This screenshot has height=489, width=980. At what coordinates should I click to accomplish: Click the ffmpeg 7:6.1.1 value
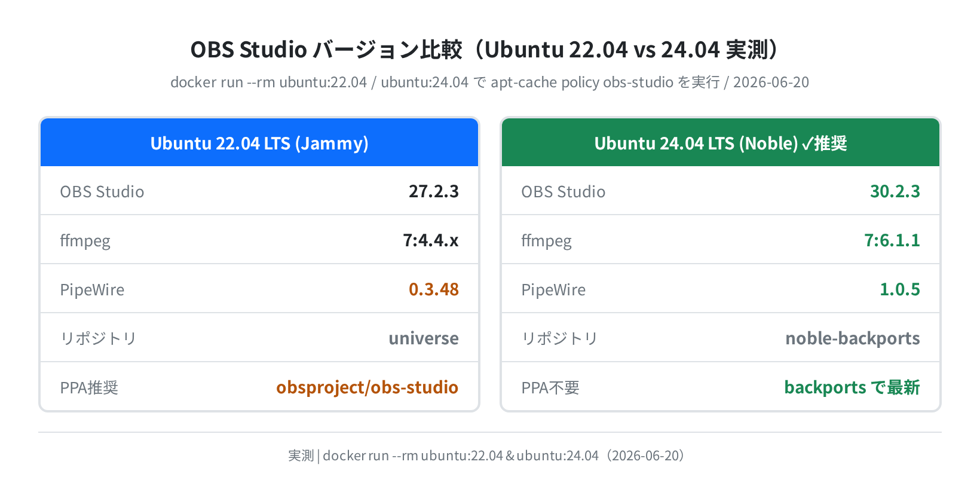pyautogui.click(x=892, y=240)
